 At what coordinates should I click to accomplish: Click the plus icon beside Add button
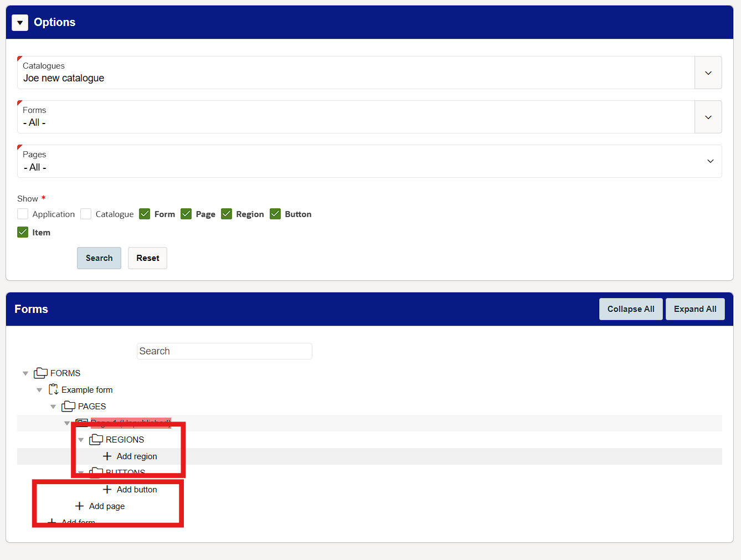106,489
